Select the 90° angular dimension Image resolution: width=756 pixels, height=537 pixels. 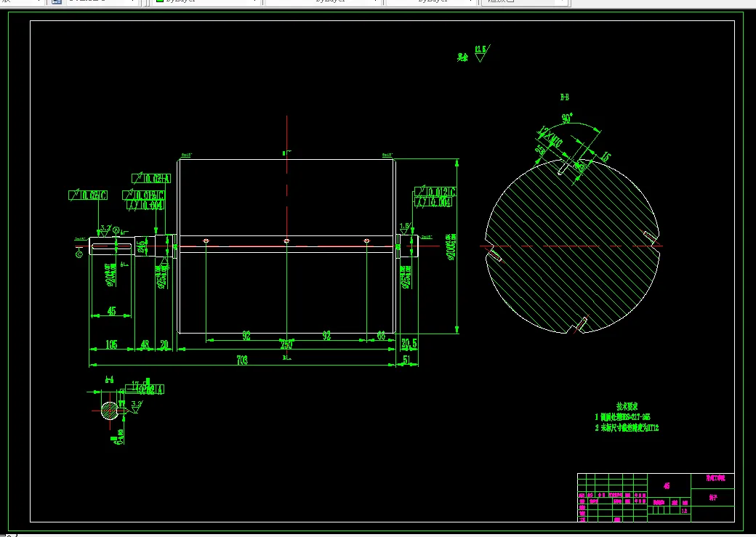point(566,118)
